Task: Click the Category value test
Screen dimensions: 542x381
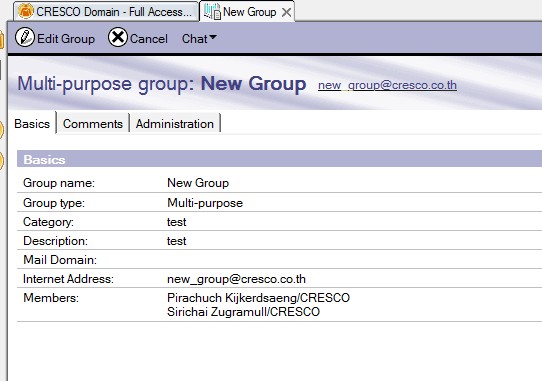Action: [176, 222]
